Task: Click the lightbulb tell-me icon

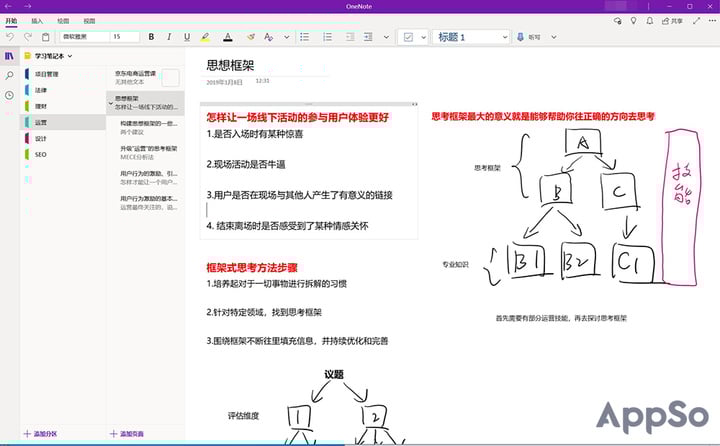Action: point(633,21)
